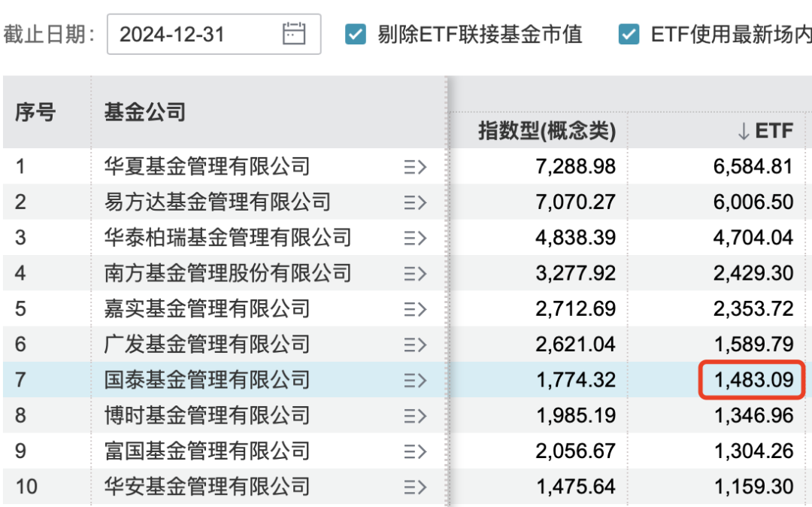The image size is (812, 507).
Task: Open detail icon for 华夏基金管理有限公司
Action: pyautogui.click(x=415, y=167)
